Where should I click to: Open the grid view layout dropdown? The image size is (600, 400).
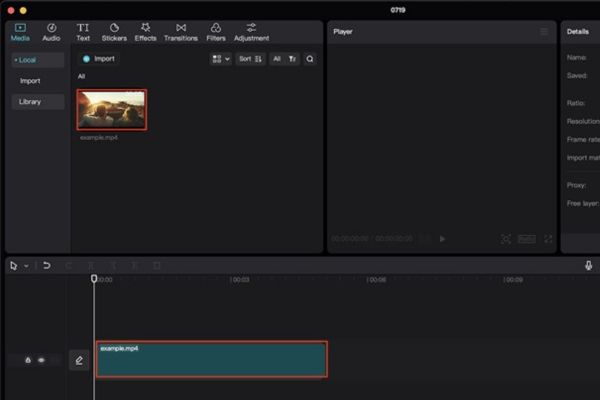pos(221,59)
